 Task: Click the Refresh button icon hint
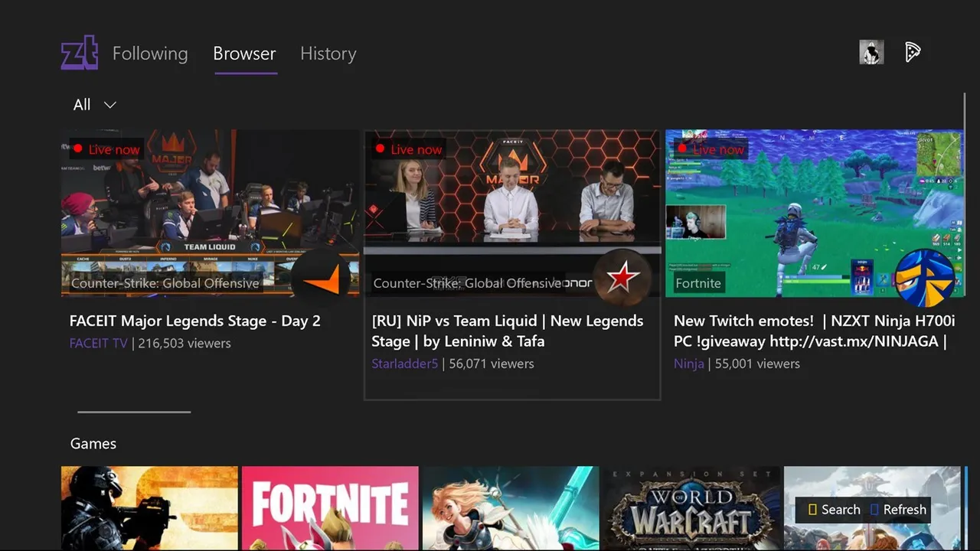[898, 510]
